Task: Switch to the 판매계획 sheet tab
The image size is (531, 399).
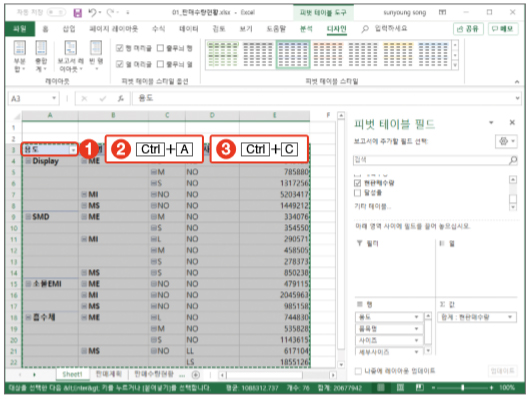Action: coord(109,374)
